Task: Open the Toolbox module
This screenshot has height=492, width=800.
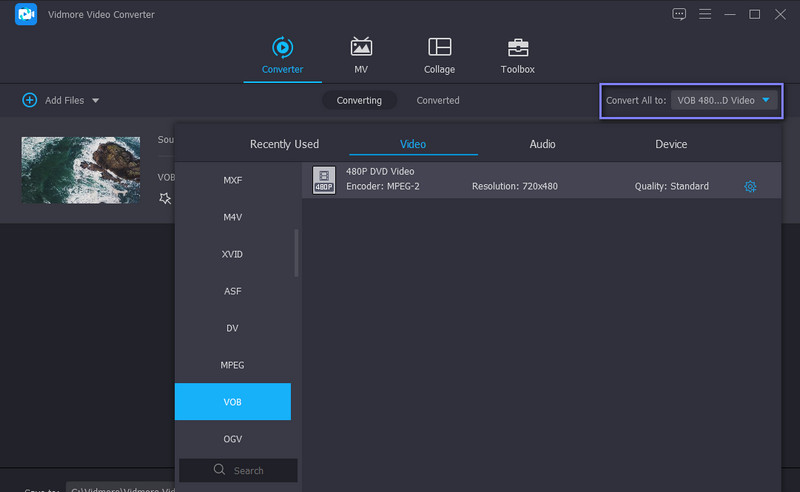Action: [517, 47]
